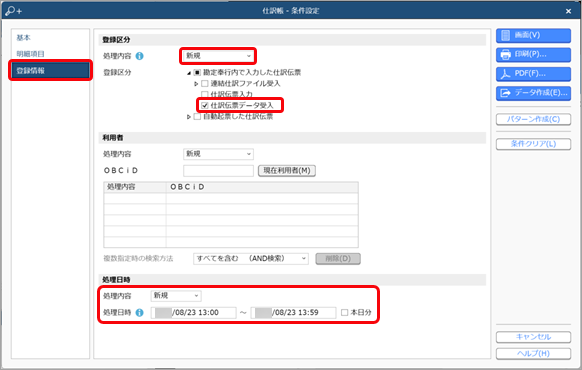Image resolution: width=582 pixels, height=370 pixels.
Task: Clear conditions with 条件クリア(L)
Action: pyautogui.click(x=533, y=144)
